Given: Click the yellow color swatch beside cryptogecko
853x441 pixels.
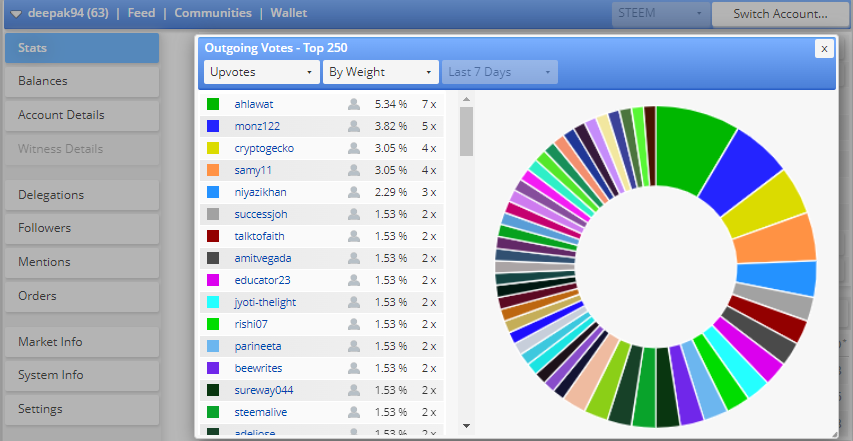Looking at the screenshot, I should 213,148.
